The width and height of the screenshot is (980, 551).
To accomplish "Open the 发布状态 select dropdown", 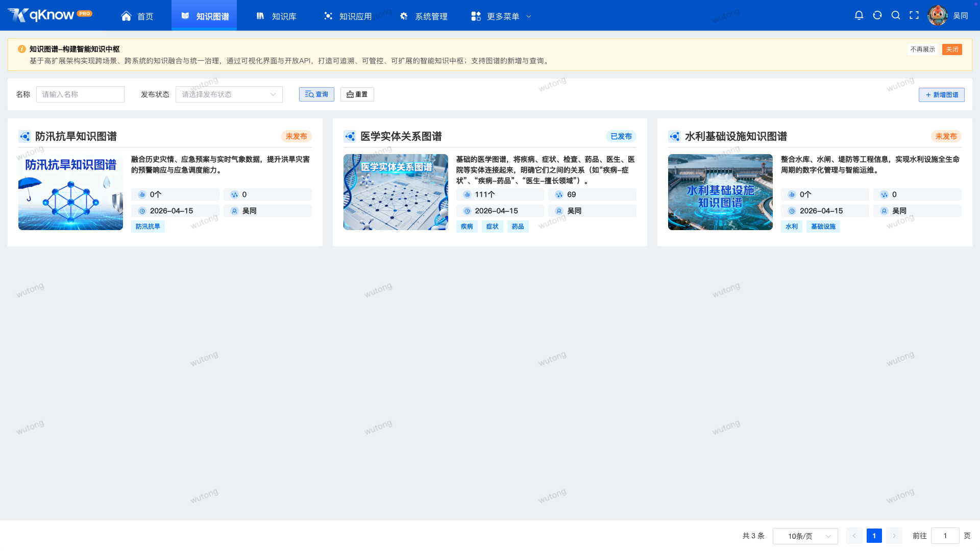I will [229, 94].
